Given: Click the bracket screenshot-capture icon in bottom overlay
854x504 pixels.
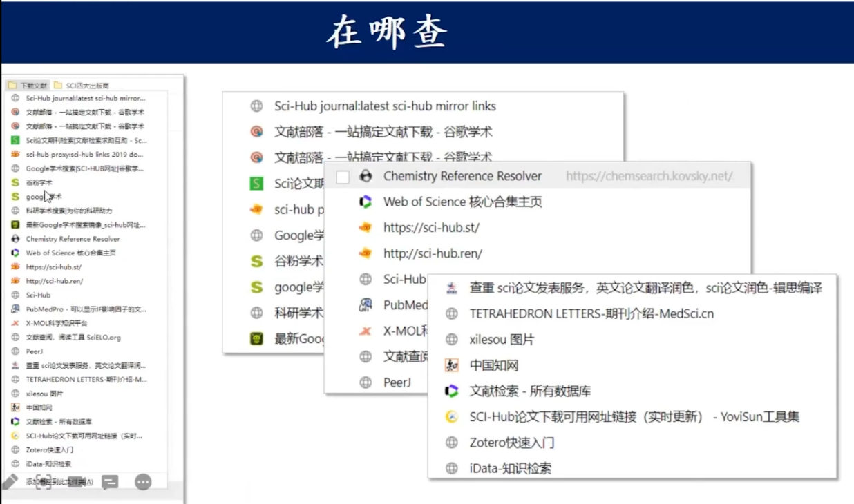Looking at the screenshot, I should tap(43, 482).
